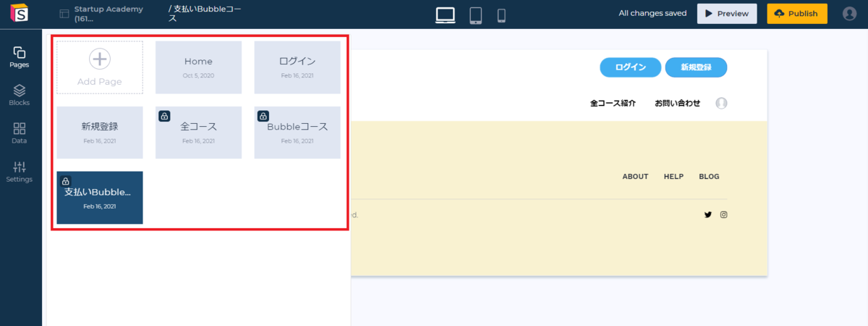Select the 支払いBubble page tile

100,198
